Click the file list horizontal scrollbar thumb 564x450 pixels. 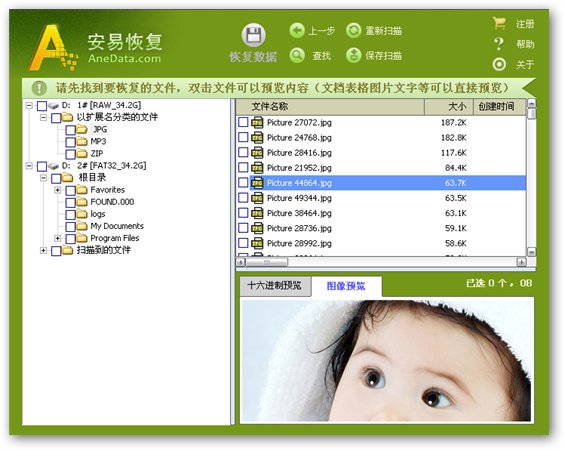267,262
